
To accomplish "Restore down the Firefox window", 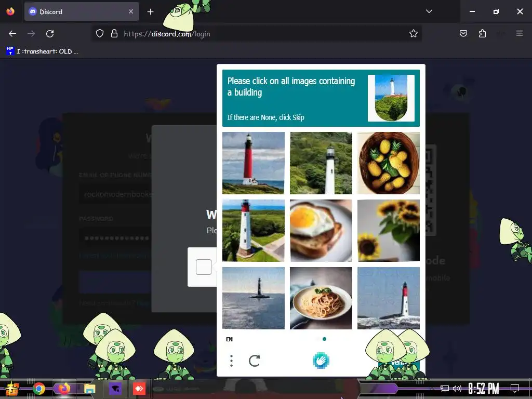I will (496, 11).
